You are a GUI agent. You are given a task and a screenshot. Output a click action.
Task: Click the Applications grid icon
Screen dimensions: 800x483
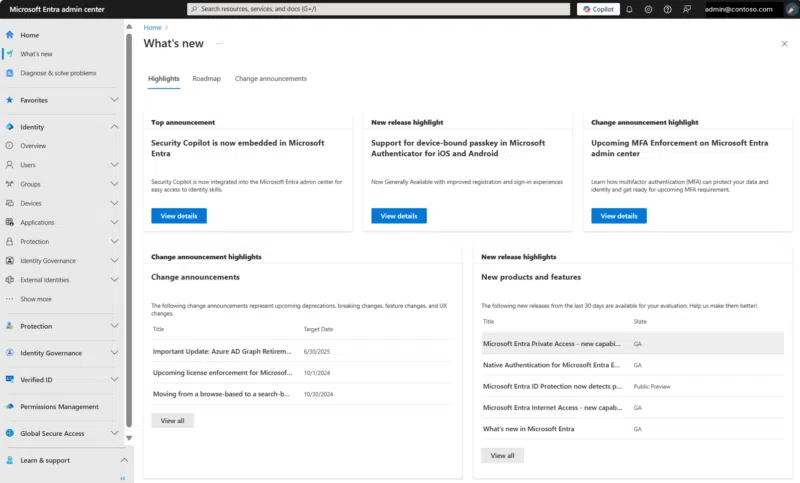10,222
